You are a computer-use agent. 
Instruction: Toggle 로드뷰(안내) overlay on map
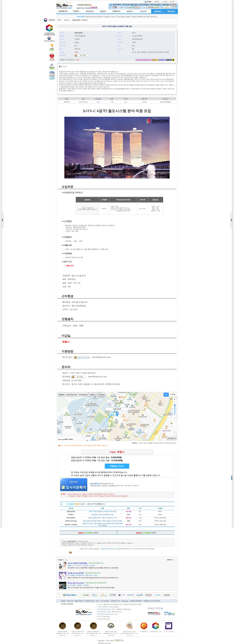pyautogui.click(x=83, y=394)
